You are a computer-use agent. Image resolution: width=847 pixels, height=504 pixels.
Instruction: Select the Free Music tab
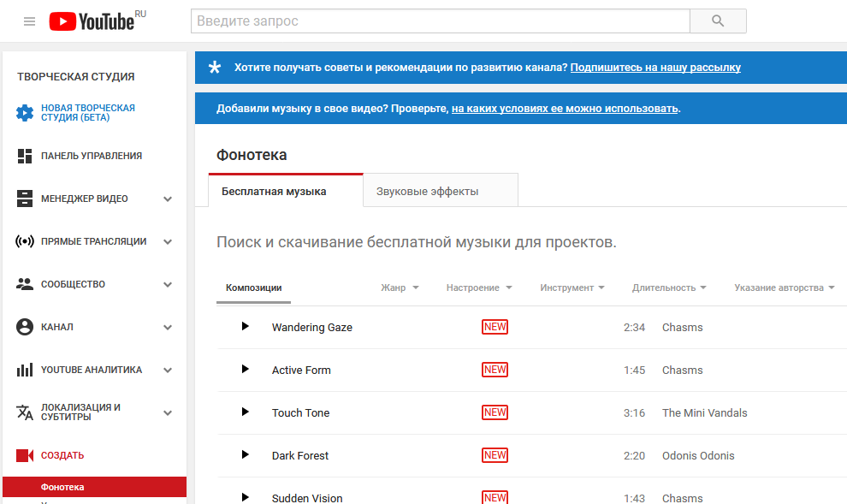(x=274, y=192)
